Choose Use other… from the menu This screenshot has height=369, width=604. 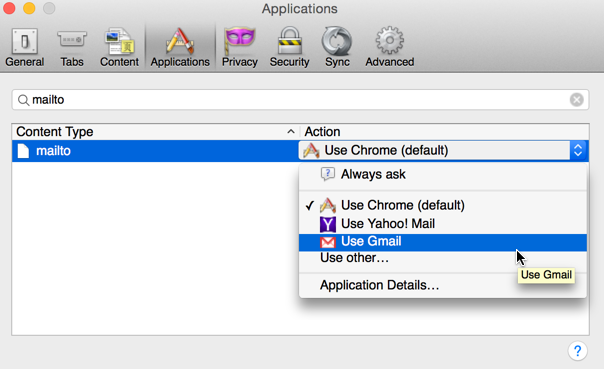[443, 258]
